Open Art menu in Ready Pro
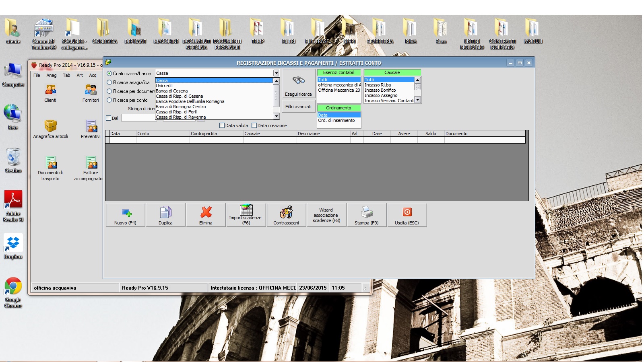The height and width of the screenshot is (362, 644). pyautogui.click(x=80, y=75)
